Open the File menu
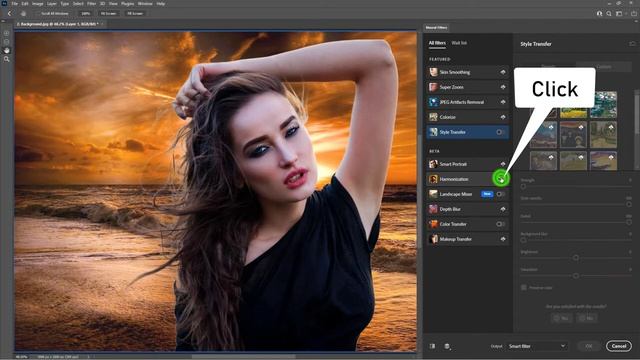This screenshot has height=360, width=640. (14, 4)
